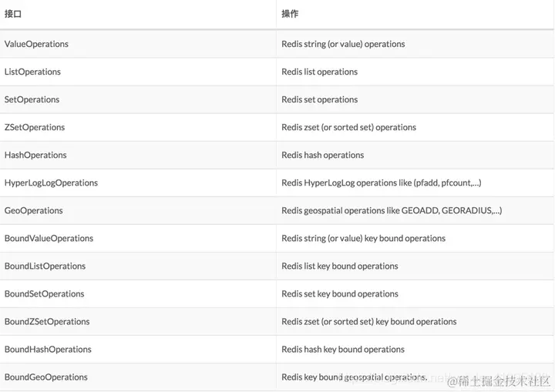Click the BoundZSetOperations entry

(x=47, y=322)
